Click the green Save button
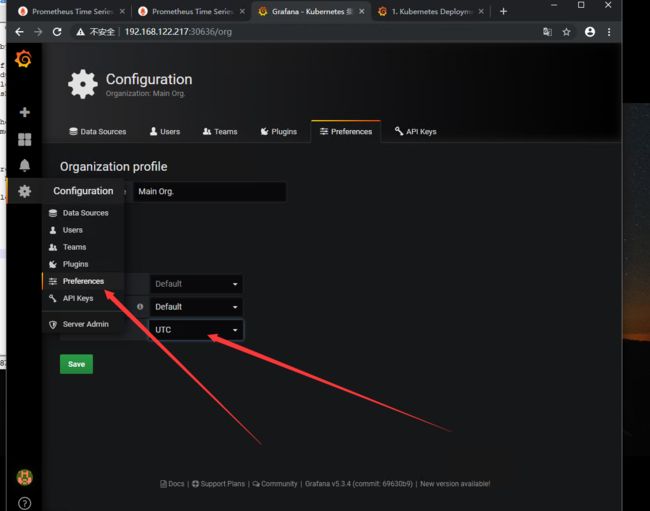The image size is (650, 511). coord(76,364)
